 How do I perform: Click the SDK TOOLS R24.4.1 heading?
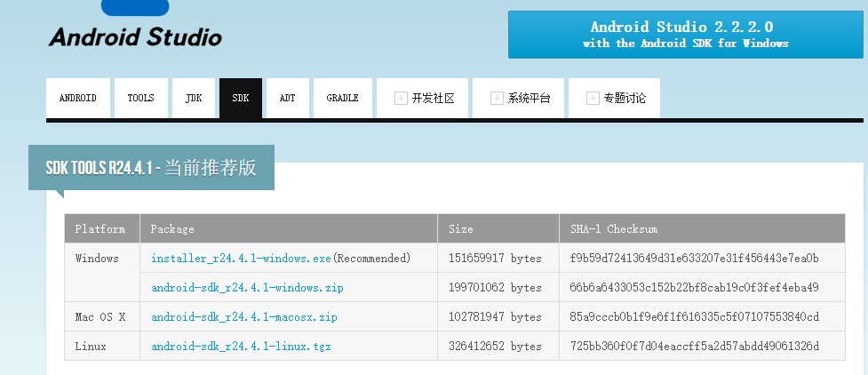click(x=151, y=168)
